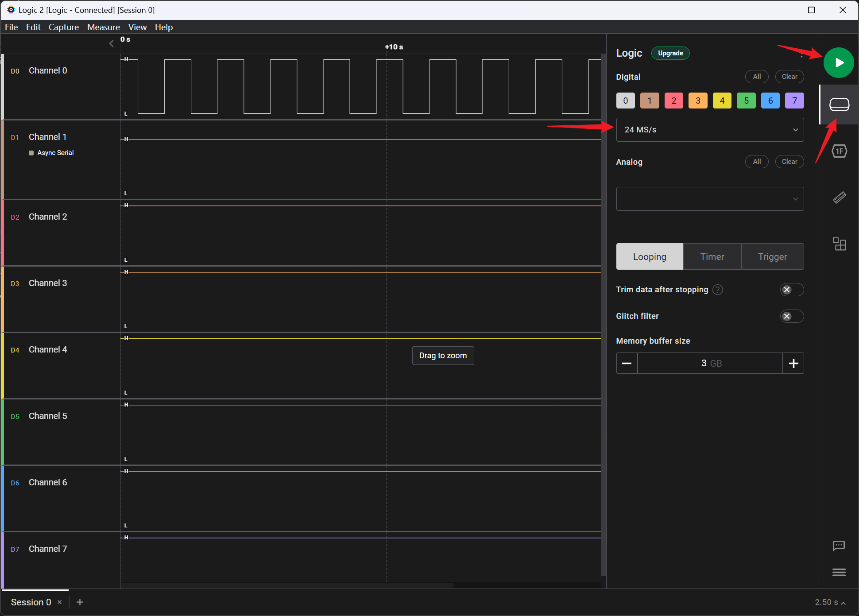Increase memory buffer size with plus

point(793,364)
